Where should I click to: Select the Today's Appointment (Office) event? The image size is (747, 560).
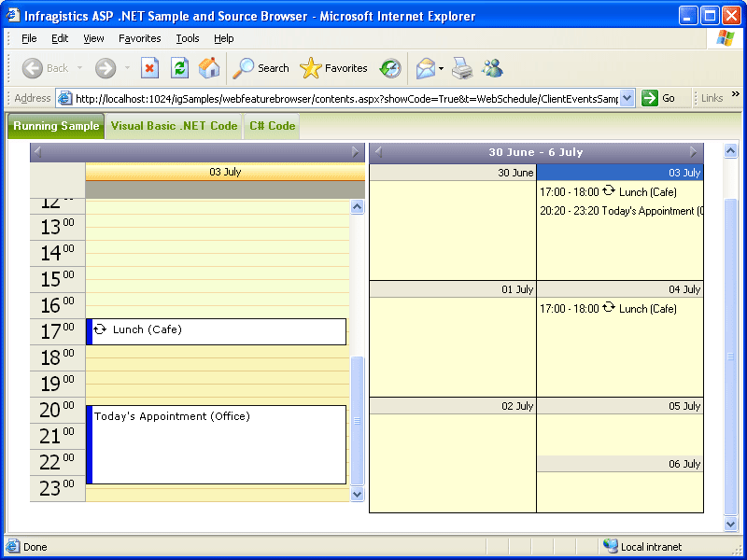(215, 443)
